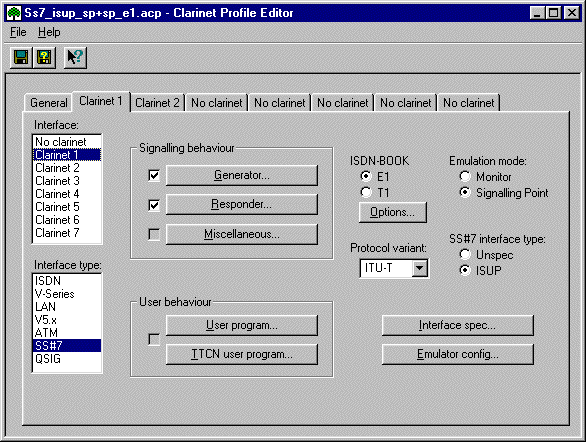Screen dimensions: 586x442
Task: Click the Save As floppy icon with question mark
Action: point(44,58)
